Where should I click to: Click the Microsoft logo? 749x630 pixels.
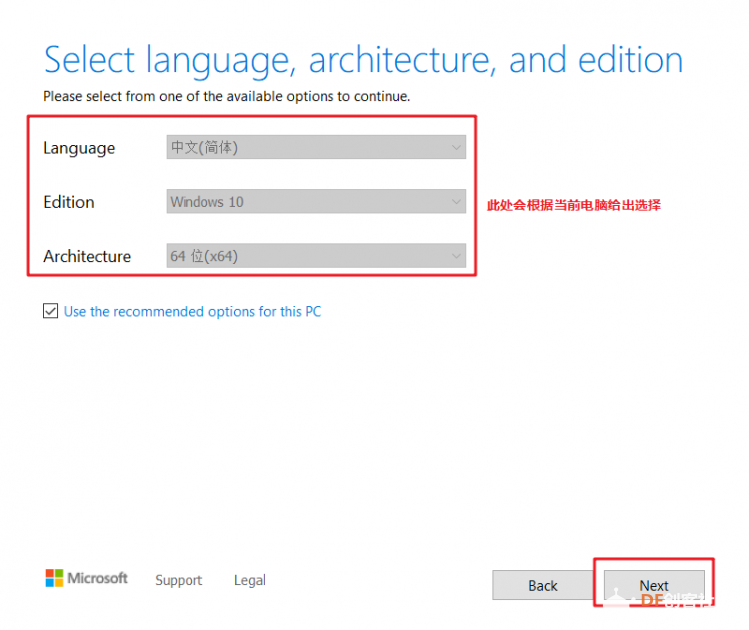[x=86, y=578]
